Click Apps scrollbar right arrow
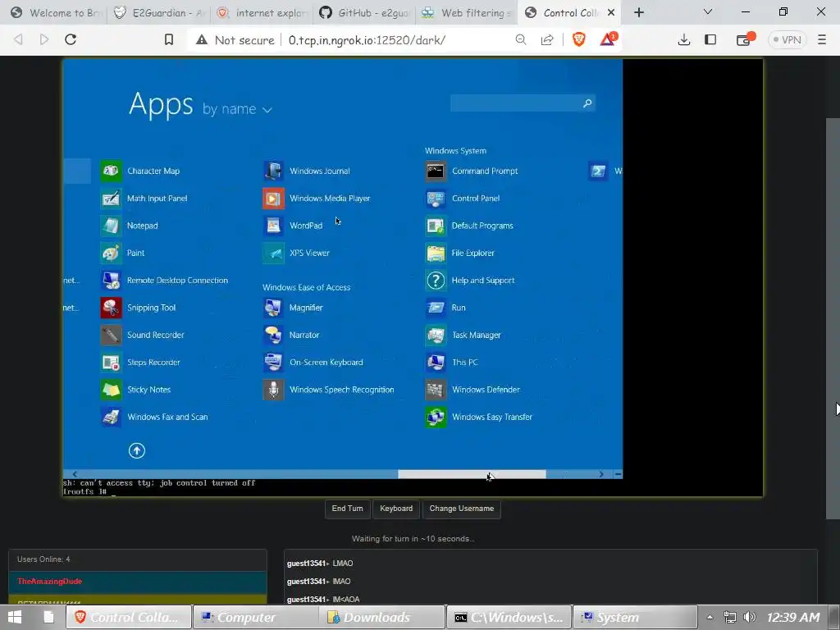Image resolution: width=840 pixels, height=630 pixels. [601, 474]
